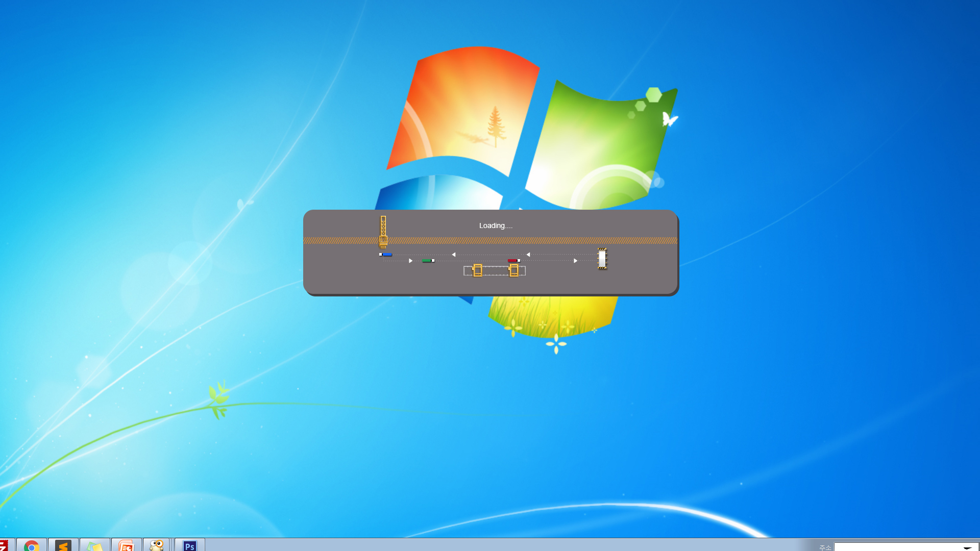Click the yellow crane icon on the stripe
The width and height of the screenshot is (980, 551).
(383, 232)
